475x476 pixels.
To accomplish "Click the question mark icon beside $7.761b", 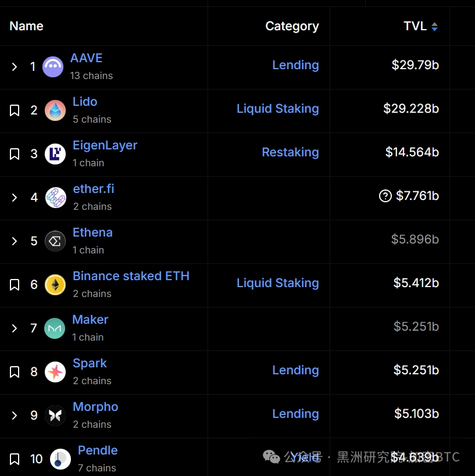I will coord(385,196).
